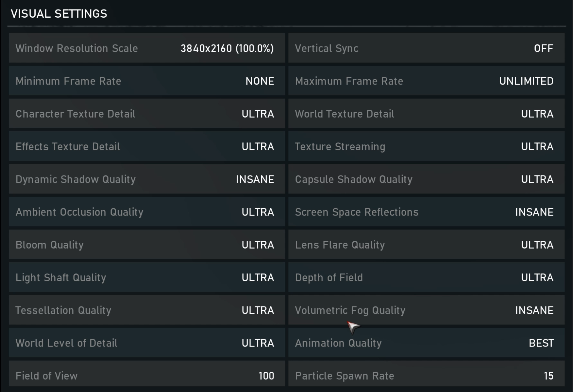Adjust the Field of View value
The width and height of the screenshot is (573, 392).
pyautogui.click(x=147, y=375)
